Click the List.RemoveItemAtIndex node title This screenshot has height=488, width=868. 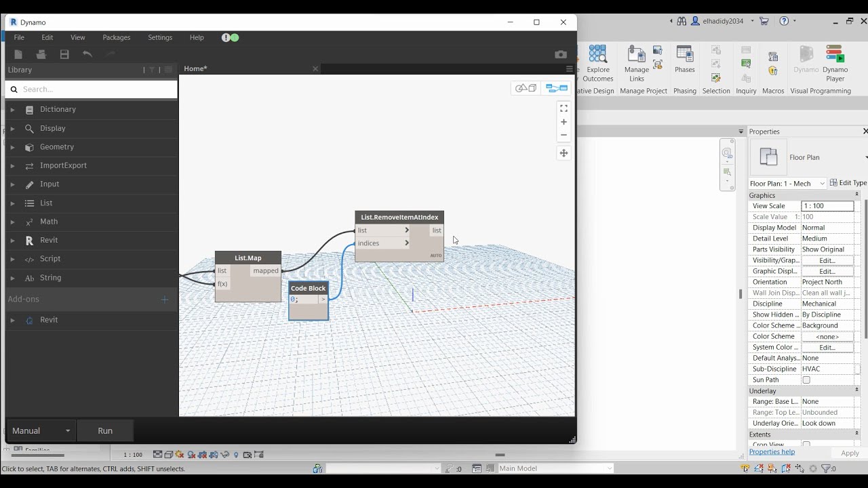click(x=399, y=218)
